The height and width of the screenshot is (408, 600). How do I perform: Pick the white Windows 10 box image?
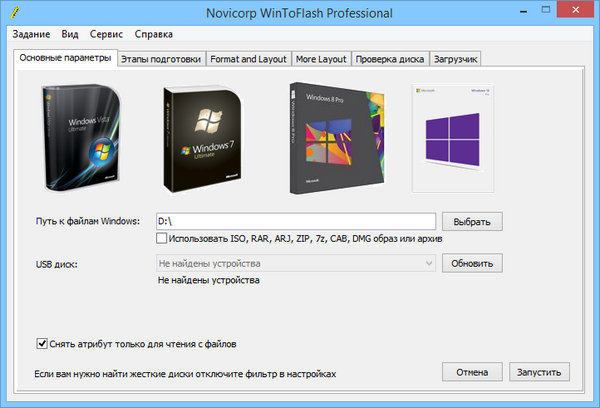(456, 138)
